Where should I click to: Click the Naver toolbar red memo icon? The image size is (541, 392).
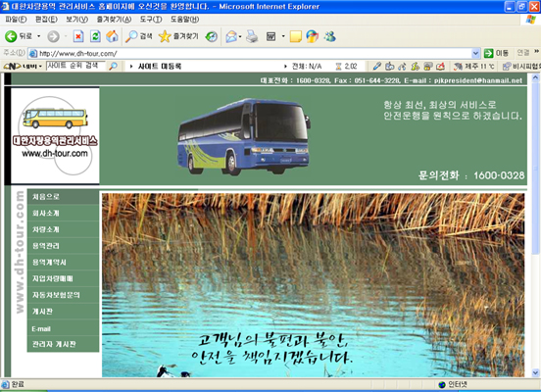(441, 66)
